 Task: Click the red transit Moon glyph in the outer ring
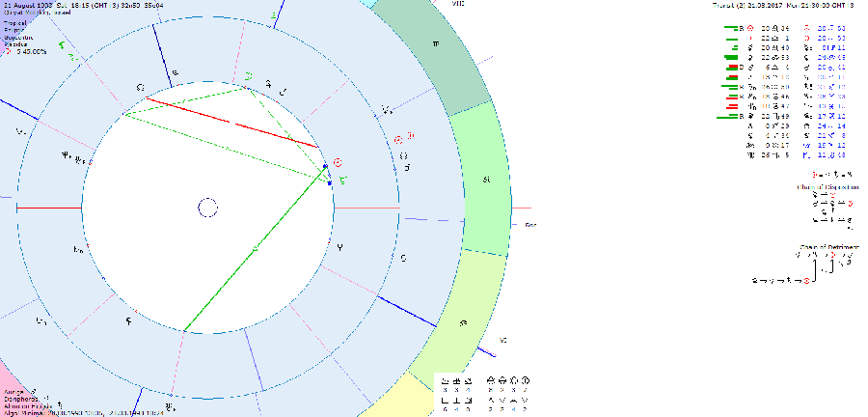point(411,135)
